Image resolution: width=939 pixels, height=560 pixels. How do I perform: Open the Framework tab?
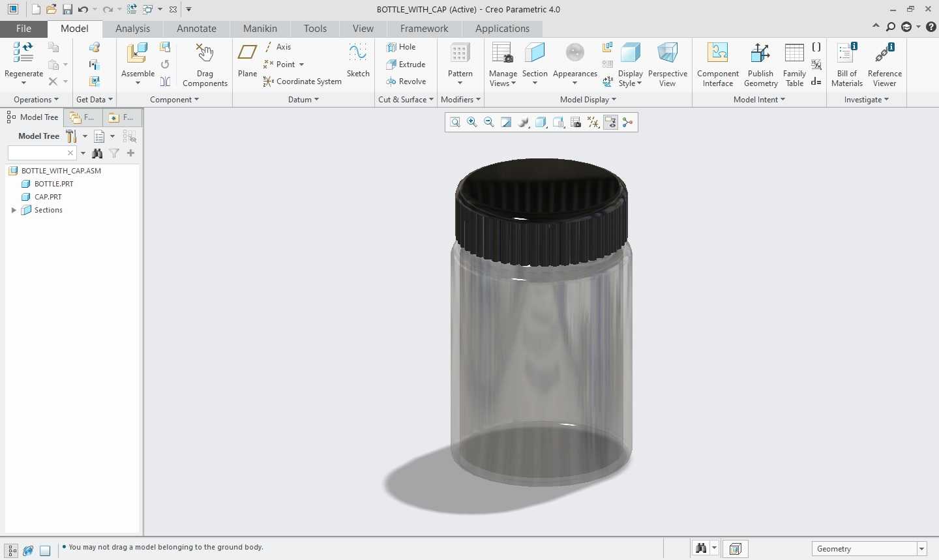(424, 29)
